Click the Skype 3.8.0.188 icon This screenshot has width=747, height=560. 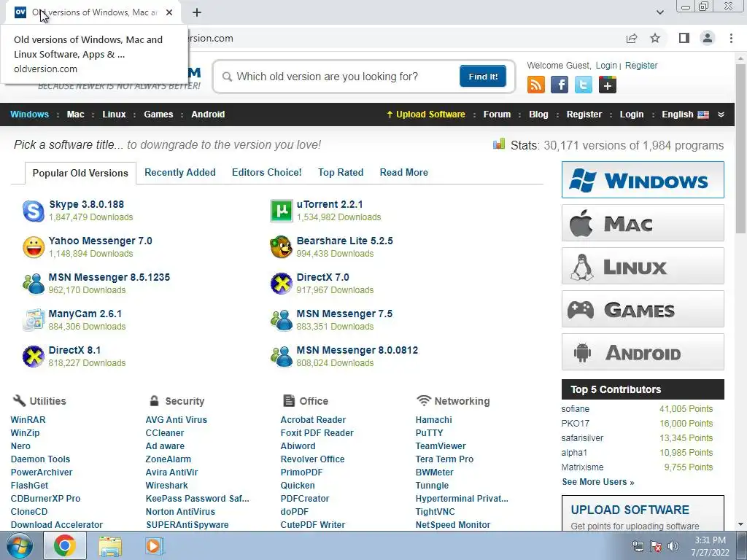click(34, 211)
